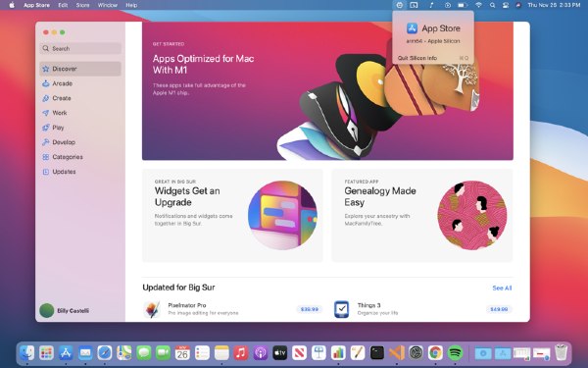
Task: Open the Edit menu
Action: [x=63, y=5]
